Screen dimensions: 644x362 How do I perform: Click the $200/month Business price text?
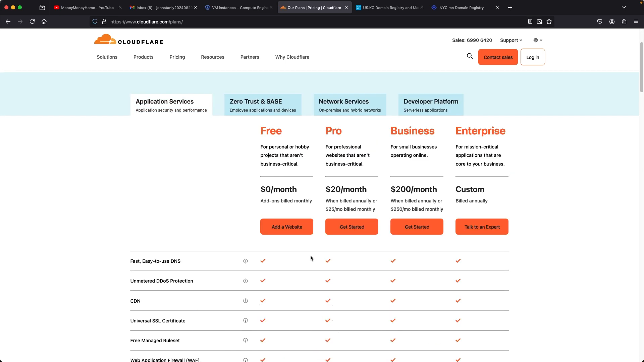coord(414,189)
